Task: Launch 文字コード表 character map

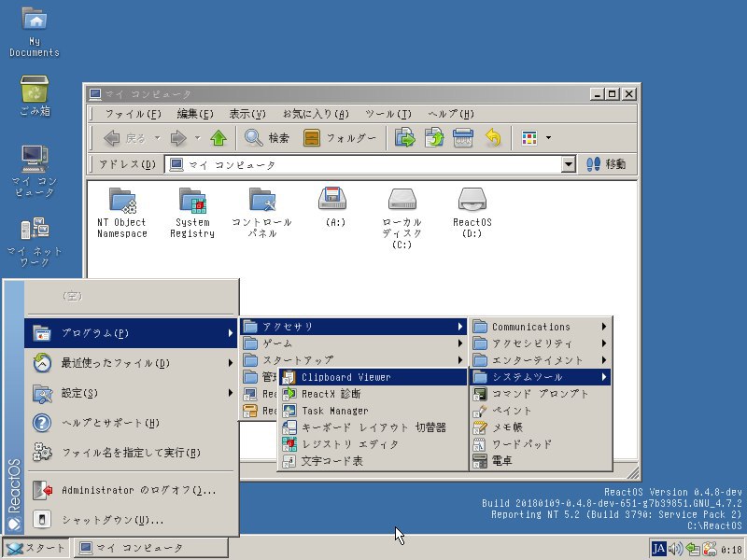Action: click(x=373, y=461)
